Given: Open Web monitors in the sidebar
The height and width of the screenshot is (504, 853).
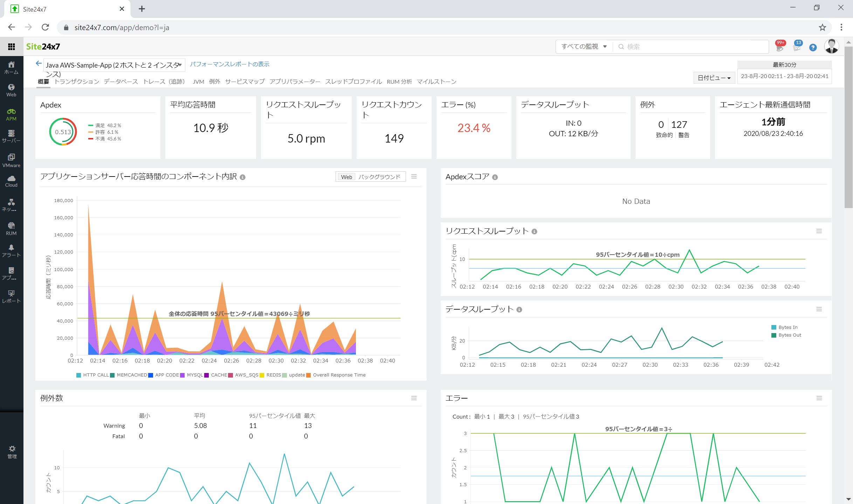Looking at the screenshot, I should [12, 90].
